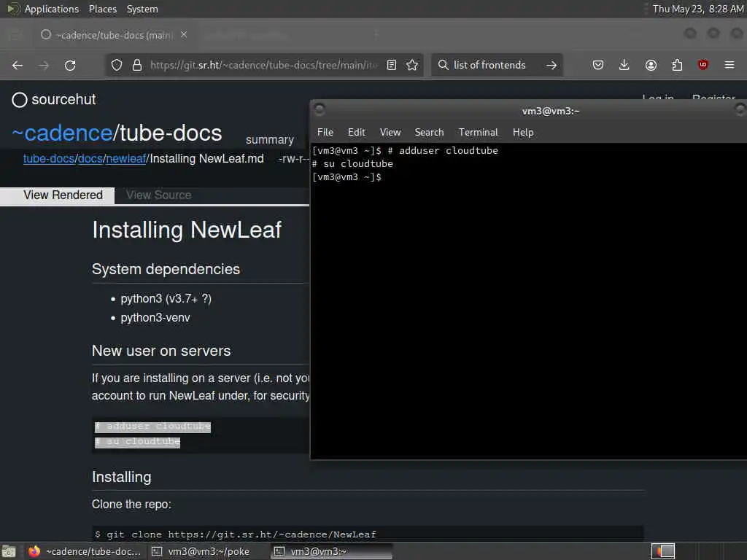Open the Terminal menu in terminal
The width and height of the screenshot is (747, 560).
tap(479, 133)
